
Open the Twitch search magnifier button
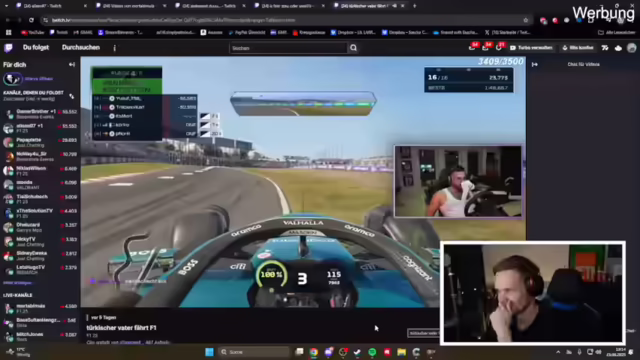coord(353,48)
